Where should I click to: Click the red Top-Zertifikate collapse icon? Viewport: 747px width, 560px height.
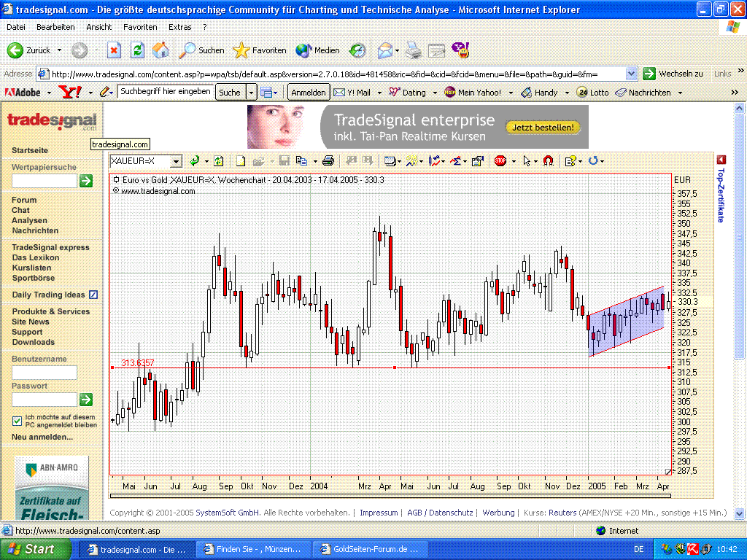[x=721, y=160]
